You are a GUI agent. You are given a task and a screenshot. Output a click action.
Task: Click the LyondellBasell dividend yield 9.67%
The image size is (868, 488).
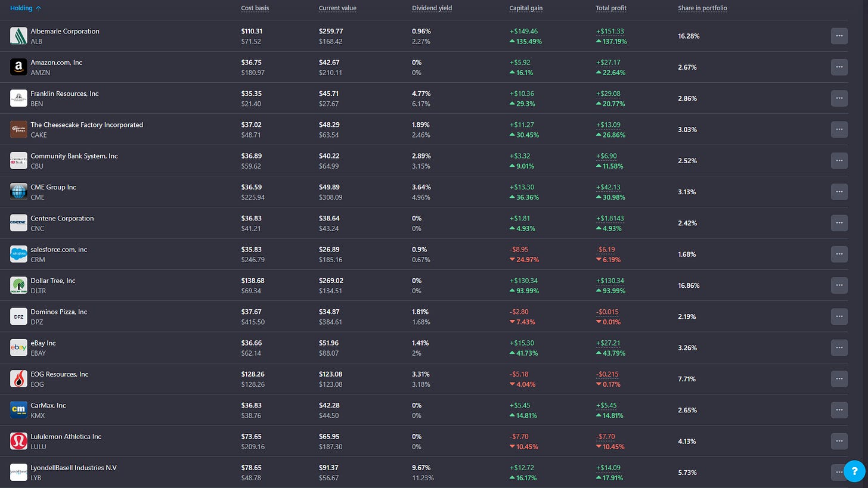(x=421, y=468)
